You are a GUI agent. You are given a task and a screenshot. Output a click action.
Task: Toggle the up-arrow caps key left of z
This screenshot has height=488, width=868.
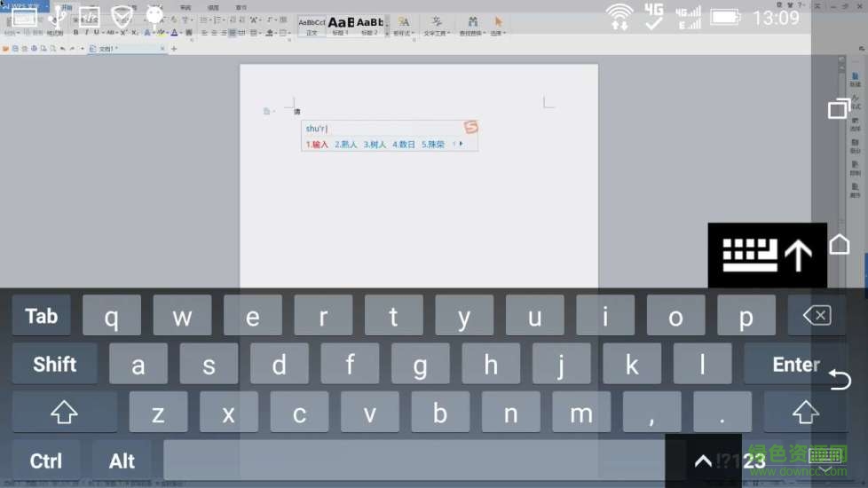point(64,413)
